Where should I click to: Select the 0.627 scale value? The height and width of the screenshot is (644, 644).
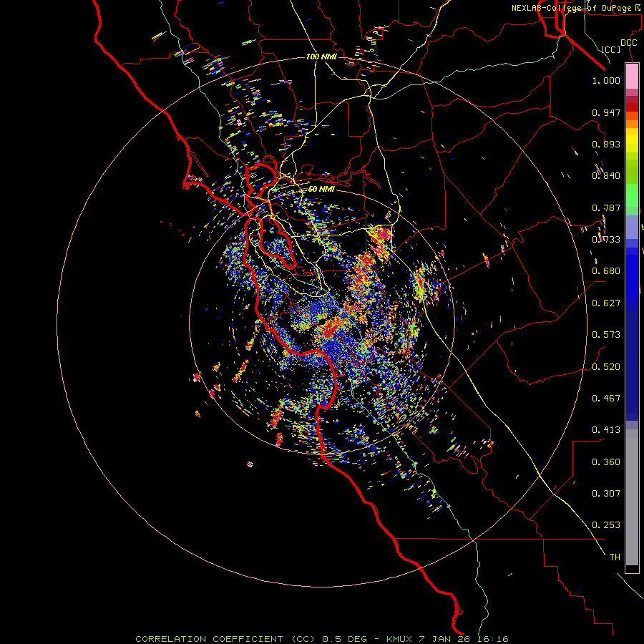606,303
